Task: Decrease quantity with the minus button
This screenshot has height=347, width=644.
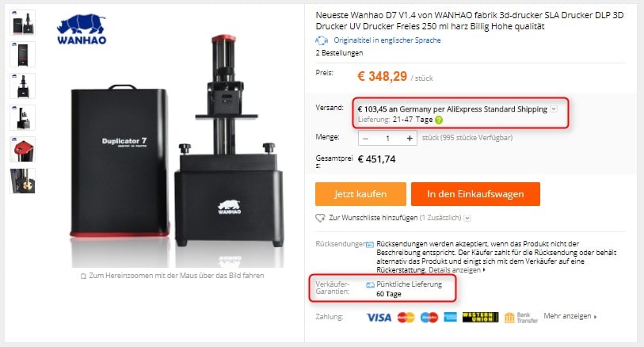Action: coord(365,139)
